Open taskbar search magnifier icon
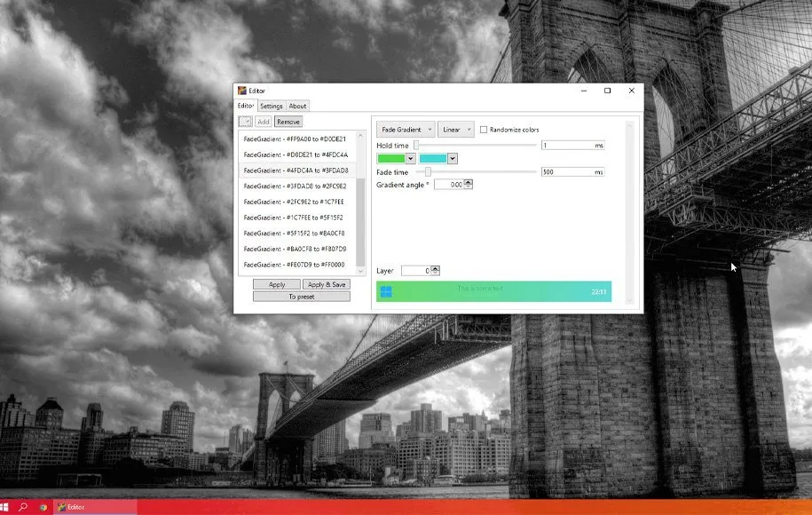The image size is (812, 515). click(24, 507)
